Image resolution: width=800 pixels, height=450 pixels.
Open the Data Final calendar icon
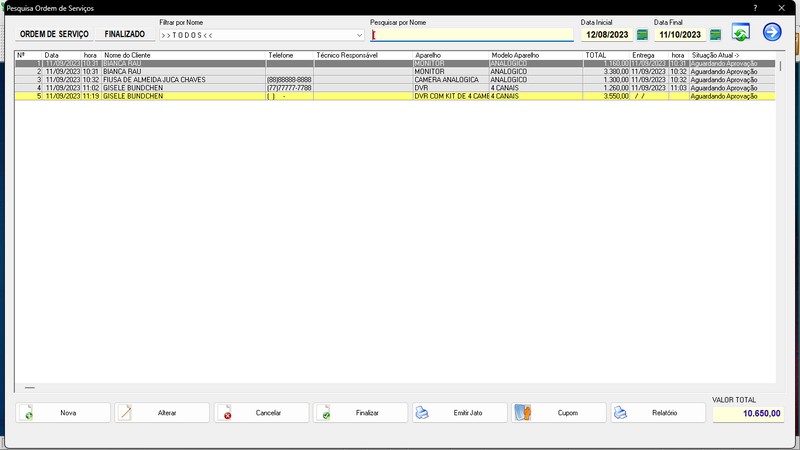coord(715,35)
